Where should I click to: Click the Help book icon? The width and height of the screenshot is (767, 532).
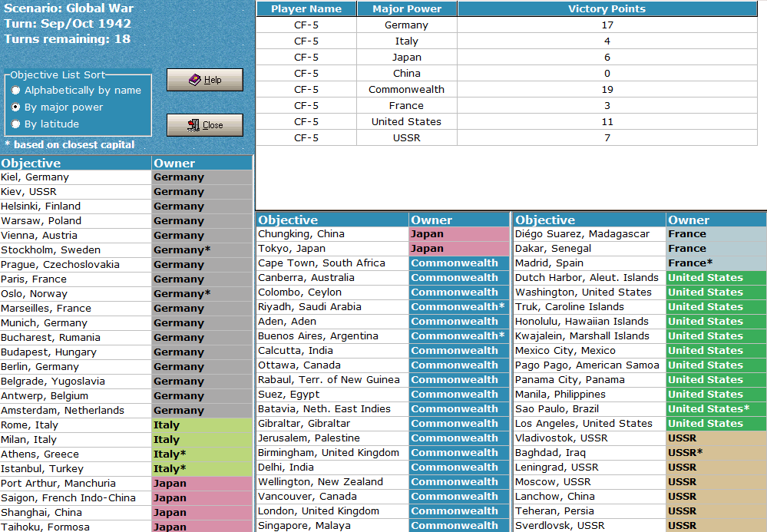coord(195,80)
